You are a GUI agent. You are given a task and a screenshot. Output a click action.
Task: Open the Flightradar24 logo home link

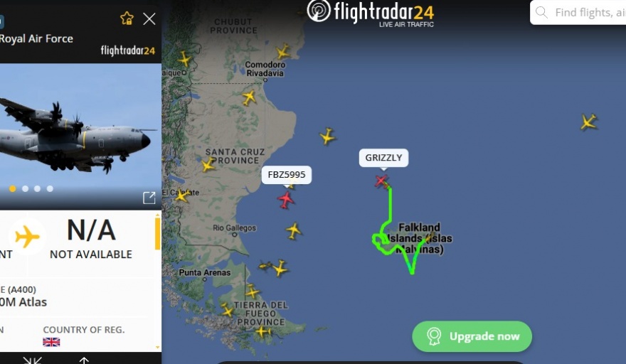[370, 14]
